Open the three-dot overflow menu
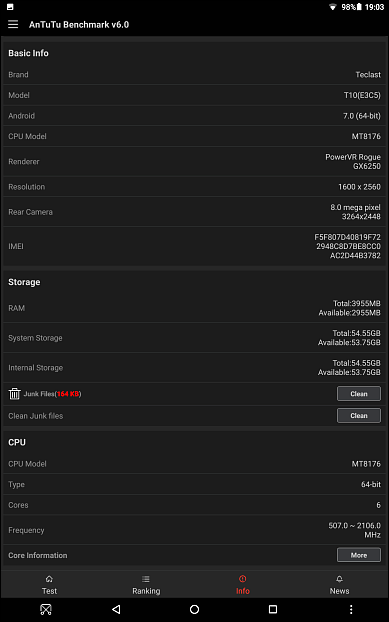The width and height of the screenshot is (389, 622). pos(351,609)
